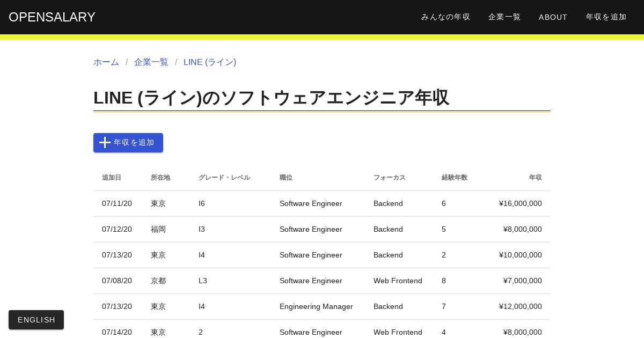Click the page heading LINE (ライン)のソフトウェアエンジニア年収

click(271, 98)
